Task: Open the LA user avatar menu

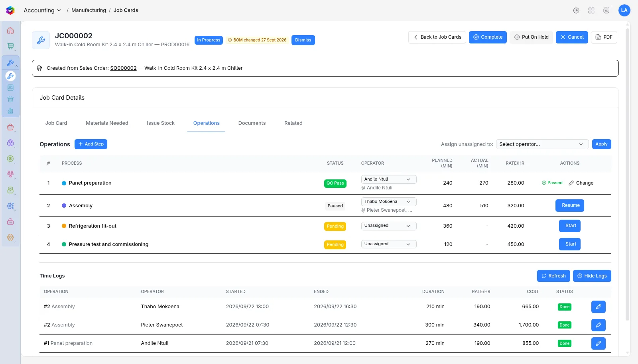Action: 624,10
